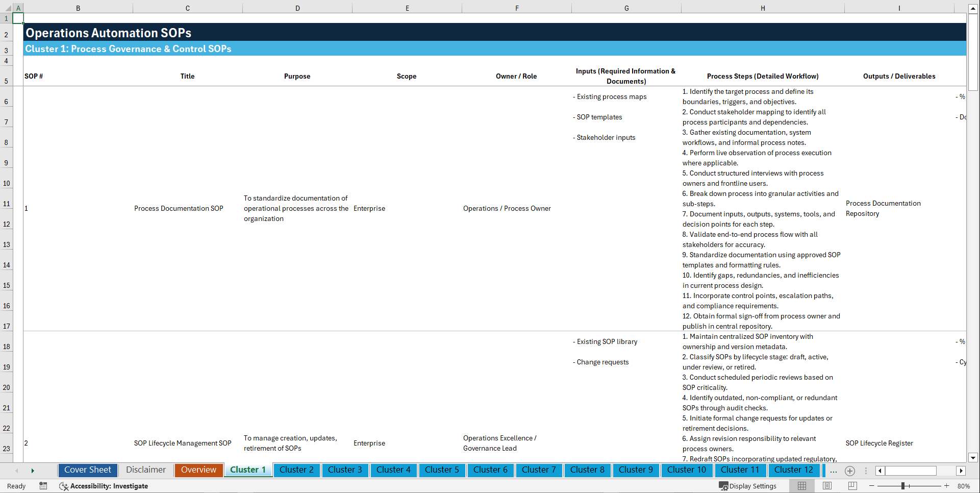Image resolution: width=980 pixels, height=493 pixels.
Task: Switch to Page Layout view
Action: click(827, 486)
